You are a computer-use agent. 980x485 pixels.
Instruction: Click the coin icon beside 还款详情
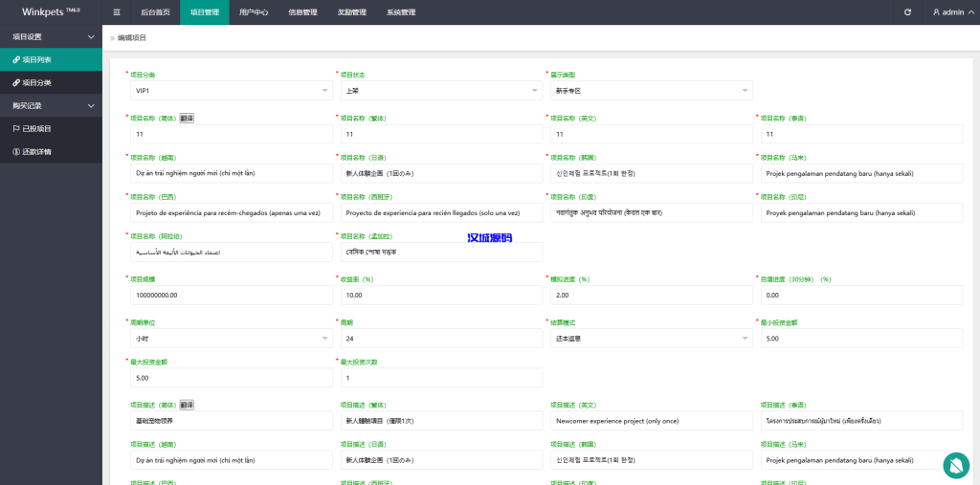tap(16, 151)
